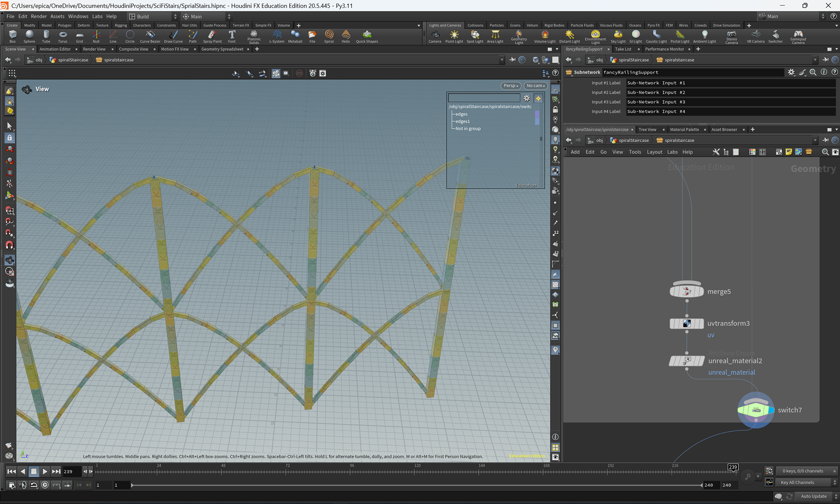
Task: Add an Environment Light
Action: coord(595,37)
